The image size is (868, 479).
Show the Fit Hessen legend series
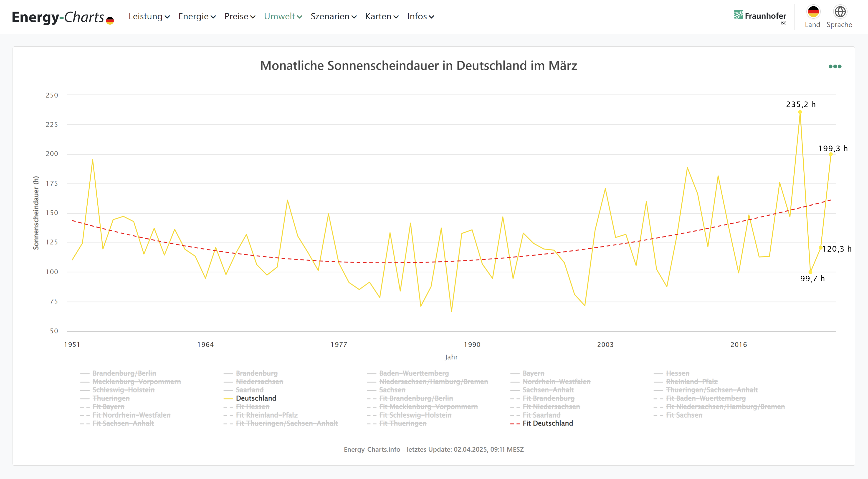[x=247, y=407]
